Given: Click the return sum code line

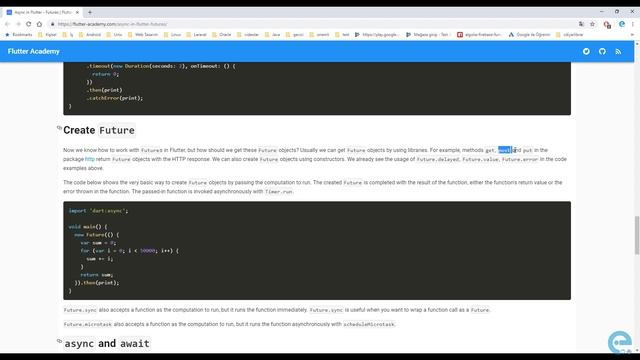Looking at the screenshot, I should (x=97, y=275).
